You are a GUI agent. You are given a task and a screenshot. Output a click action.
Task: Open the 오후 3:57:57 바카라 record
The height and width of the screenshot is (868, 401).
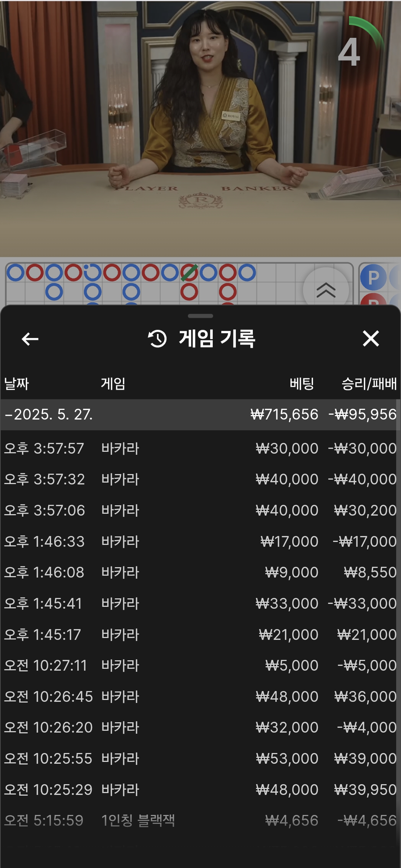click(200, 448)
